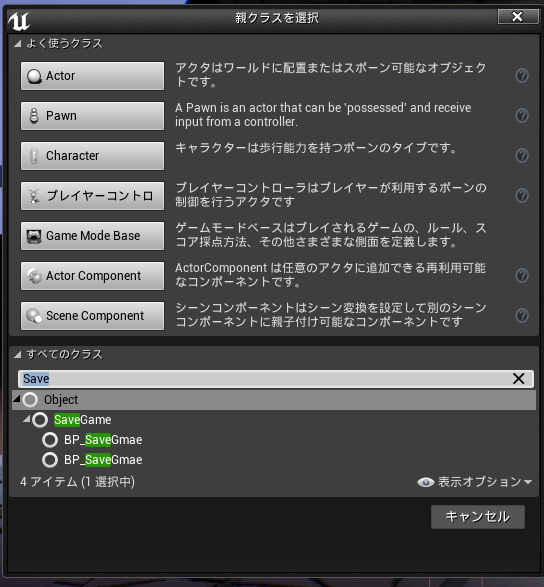Collapse the すべてのクラス section
Screen dimensions: 544x587
17,355
